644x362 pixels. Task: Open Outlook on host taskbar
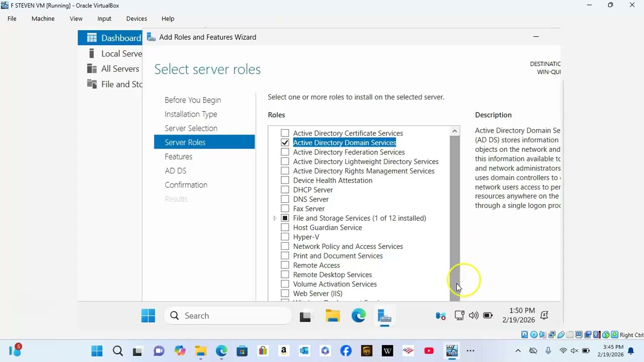pos(304,351)
